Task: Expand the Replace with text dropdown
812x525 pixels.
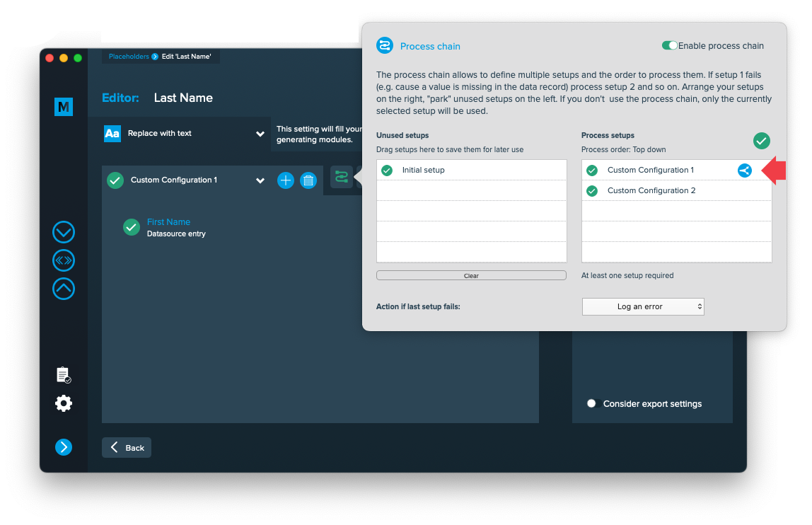Action: pyautogui.click(x=260, y=134)
